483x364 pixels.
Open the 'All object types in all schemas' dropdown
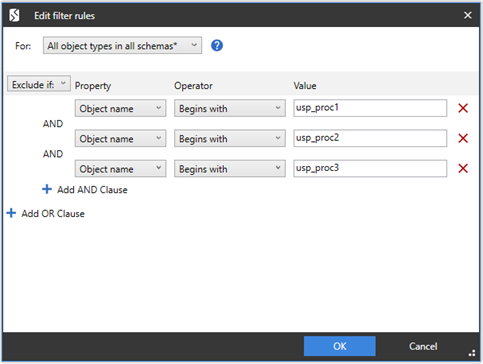[x=122, y=45]
